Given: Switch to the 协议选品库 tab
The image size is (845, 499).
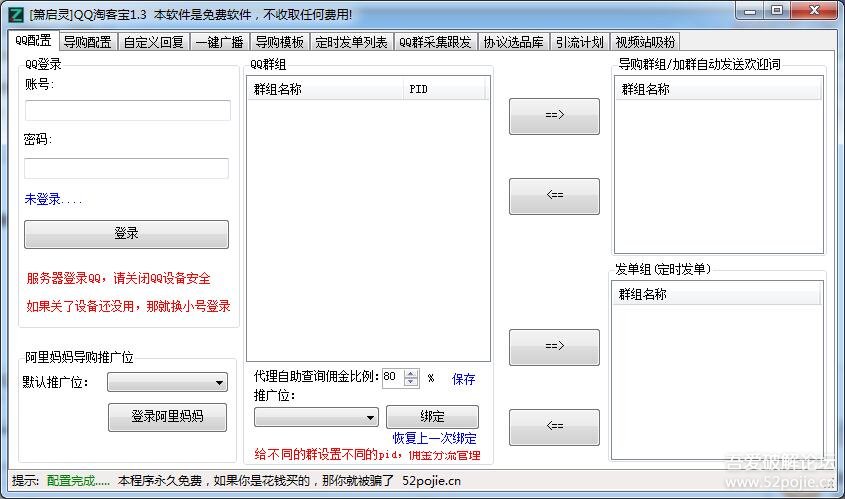Looking at the screenshot, I should coord(514,42).
